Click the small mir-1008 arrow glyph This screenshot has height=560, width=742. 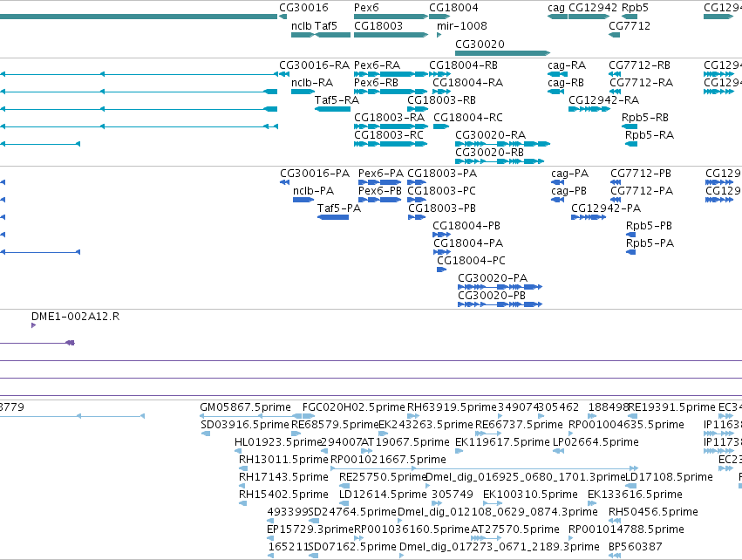439,35
